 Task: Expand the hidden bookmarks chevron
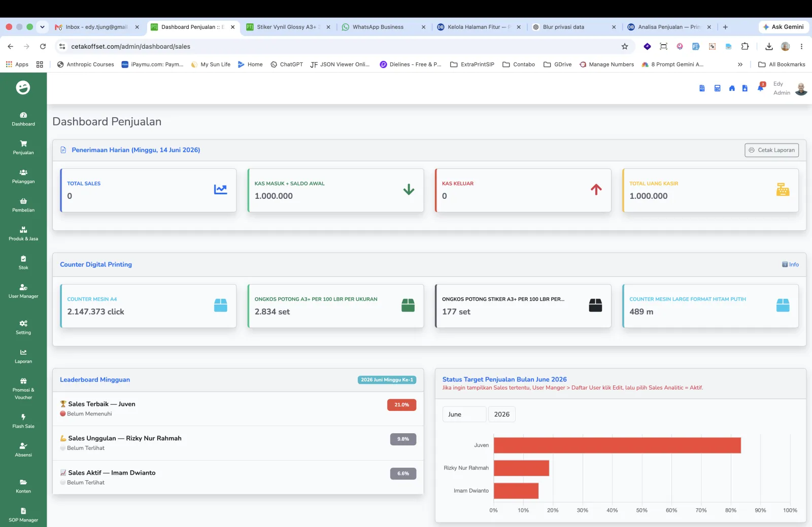click(x=740, y=64)
